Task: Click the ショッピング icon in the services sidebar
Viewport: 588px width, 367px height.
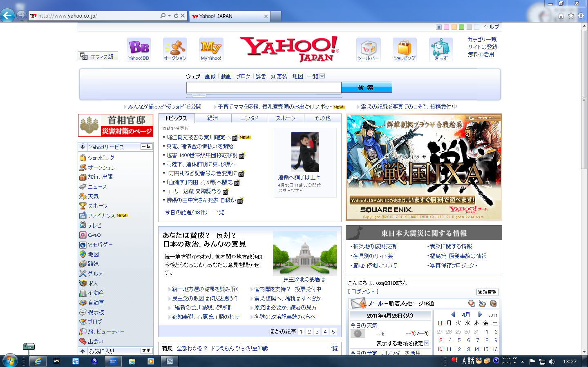Action: (x=83, y=158)
